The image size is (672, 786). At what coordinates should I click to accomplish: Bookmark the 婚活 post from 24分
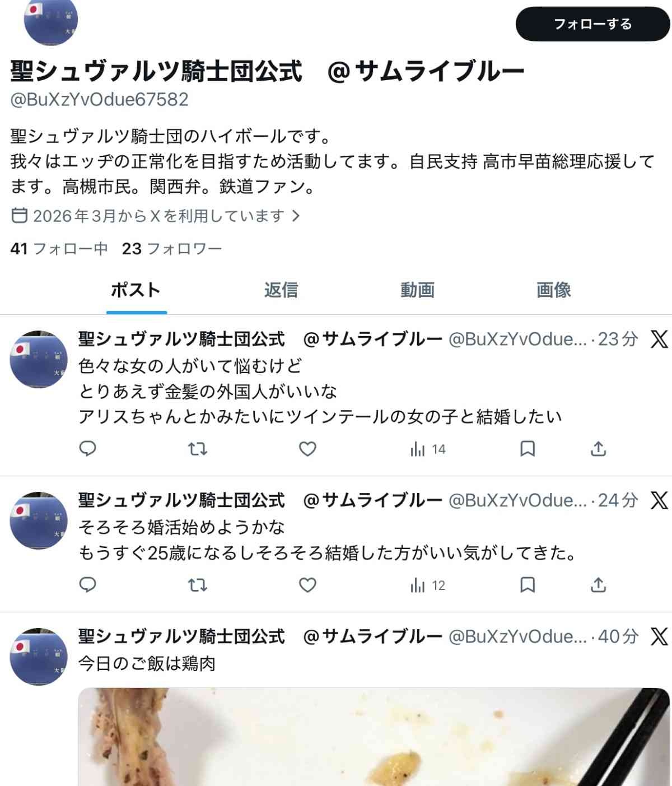click(x=528, y=585)
